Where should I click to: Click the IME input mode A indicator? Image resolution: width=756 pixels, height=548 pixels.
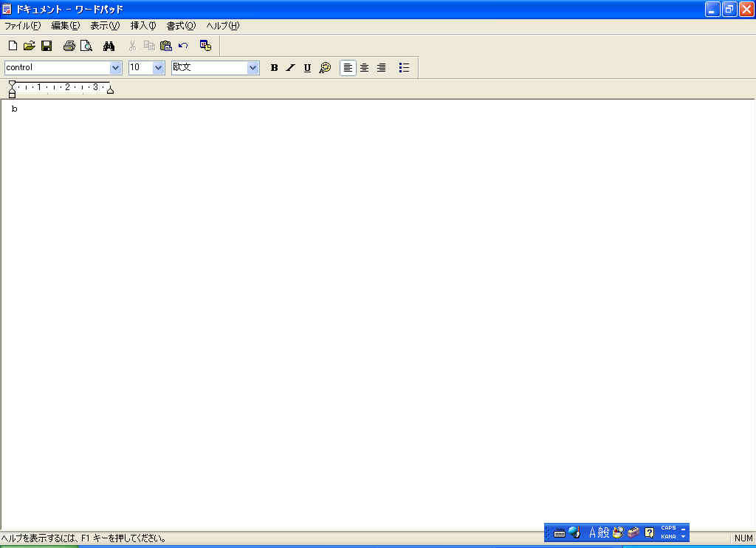(593, 532)
